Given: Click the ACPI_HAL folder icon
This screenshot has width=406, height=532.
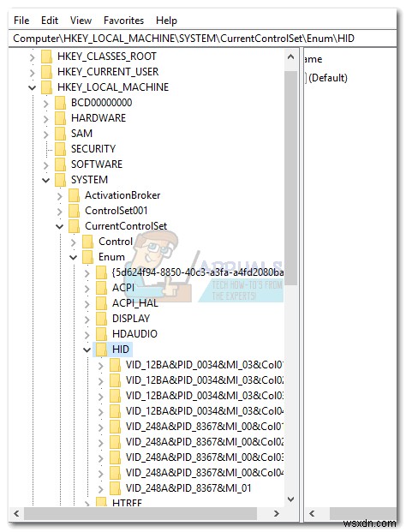Looking at the screenshot, I should click(x=101, y=303).
